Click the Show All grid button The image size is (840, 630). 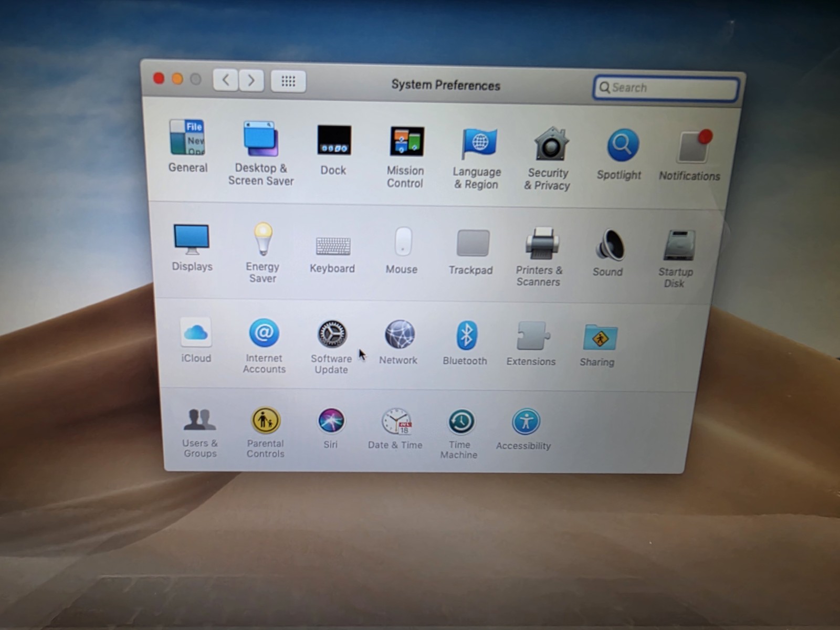(x=288, y=81)
